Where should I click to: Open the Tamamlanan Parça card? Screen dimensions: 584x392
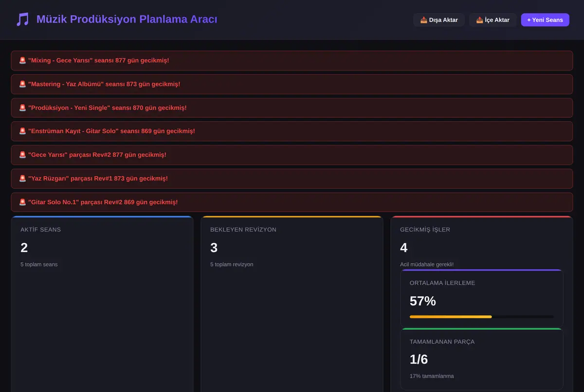[482, 359]
